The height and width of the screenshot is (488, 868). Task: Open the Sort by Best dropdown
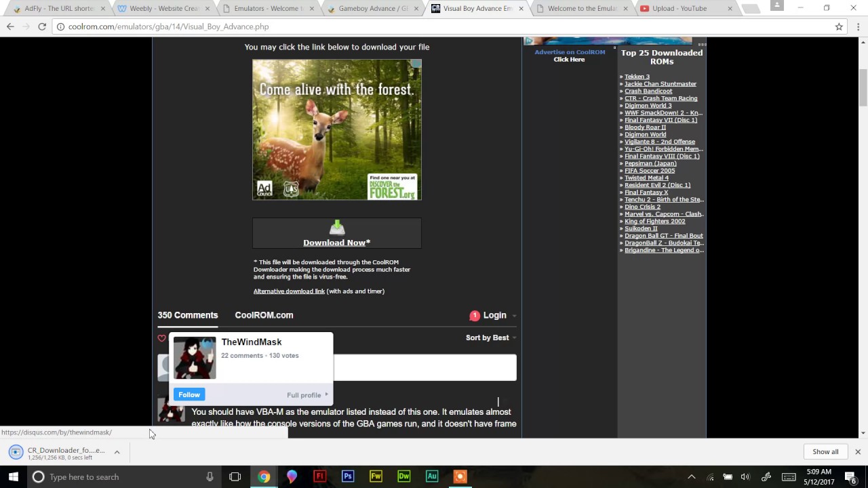tap(491, 338)
